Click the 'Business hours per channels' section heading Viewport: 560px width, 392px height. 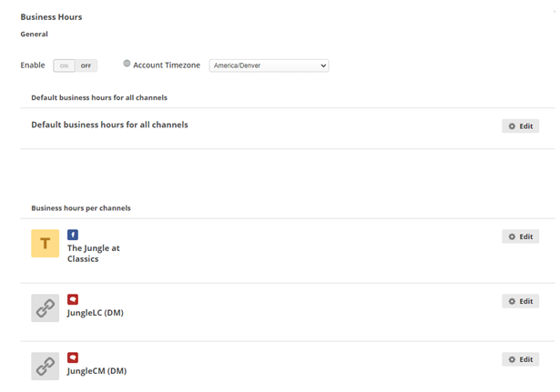[x=81, y=208]
